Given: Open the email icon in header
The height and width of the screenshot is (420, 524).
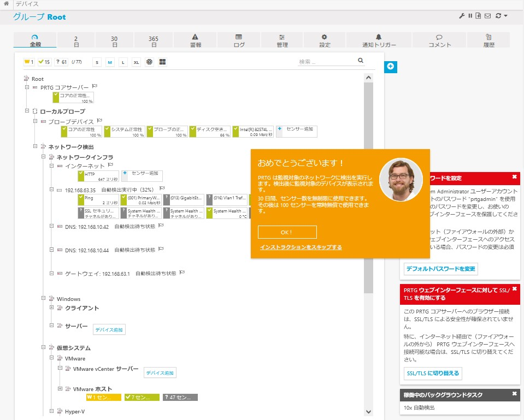Looking at the screenshot, I should click(487, 16).
